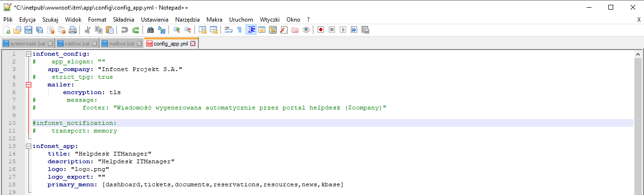Screen dimensions: 644x195
Task: Click the X at menu bar end
Action: tap(638, 20)
